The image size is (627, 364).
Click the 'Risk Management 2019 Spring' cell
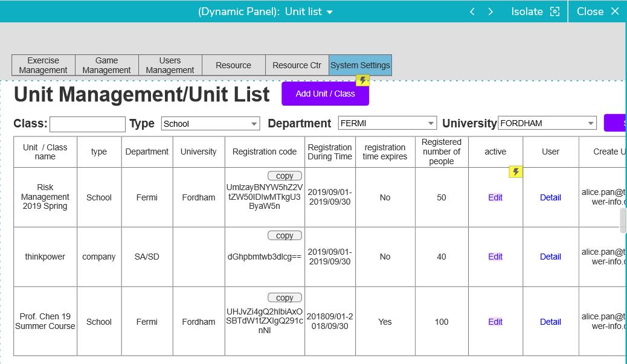[45, 197]
